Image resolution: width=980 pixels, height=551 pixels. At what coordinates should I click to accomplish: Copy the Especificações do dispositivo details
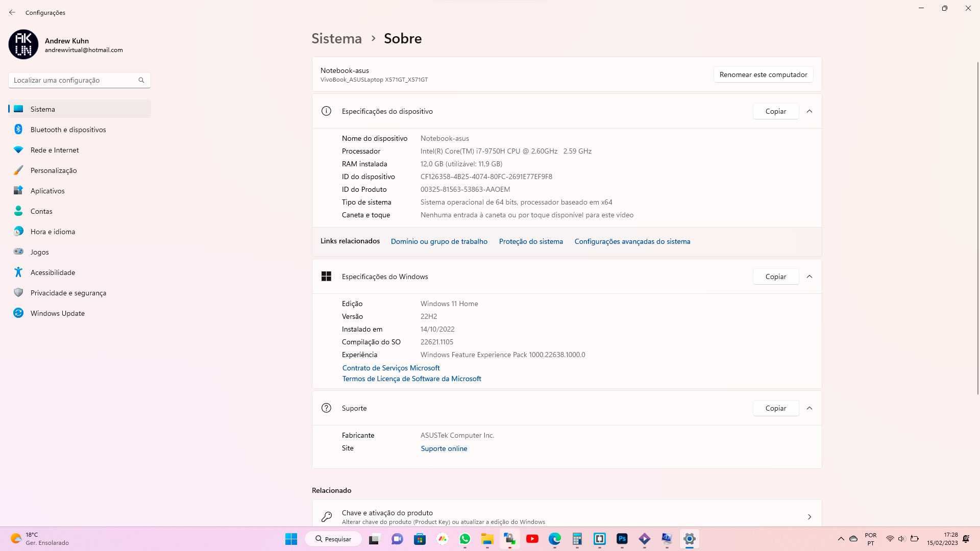coord(775,111)
